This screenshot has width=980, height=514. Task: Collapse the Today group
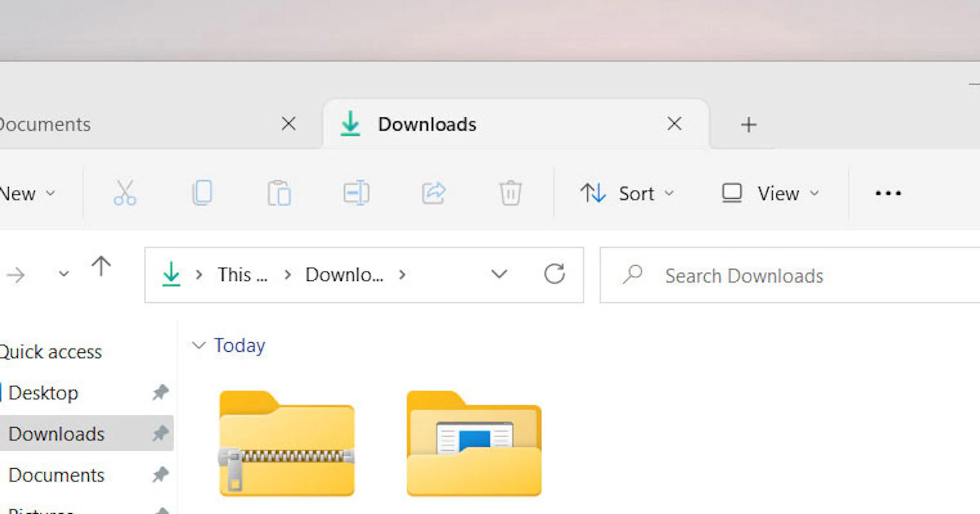click(x=199, y=346)
